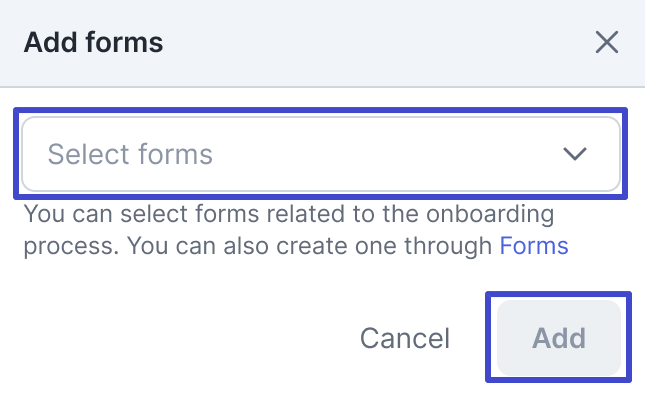Expand the Select forms dropdown chevron
The image size is (645, 405).
click(x=574, y=154)
